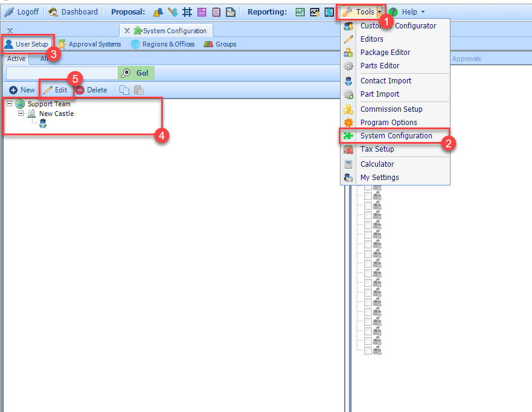Select the Support Team tree item
The width and height of the screenshot is (532, 412).
(x=49, y=104)
